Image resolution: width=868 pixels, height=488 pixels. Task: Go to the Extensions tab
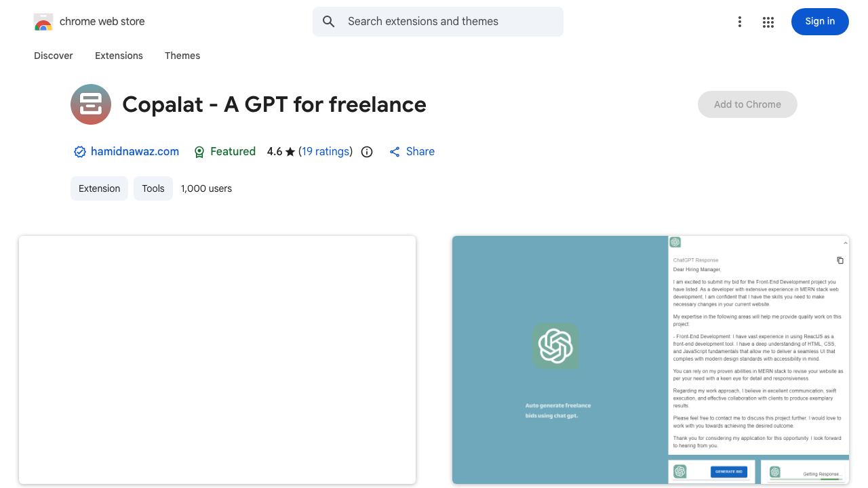tap(119, 56)
